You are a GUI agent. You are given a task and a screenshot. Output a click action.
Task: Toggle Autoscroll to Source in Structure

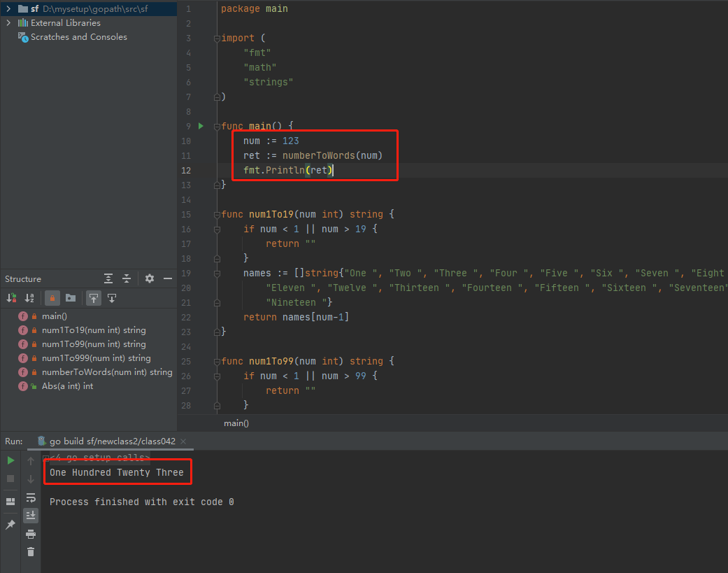coord(94,298)
